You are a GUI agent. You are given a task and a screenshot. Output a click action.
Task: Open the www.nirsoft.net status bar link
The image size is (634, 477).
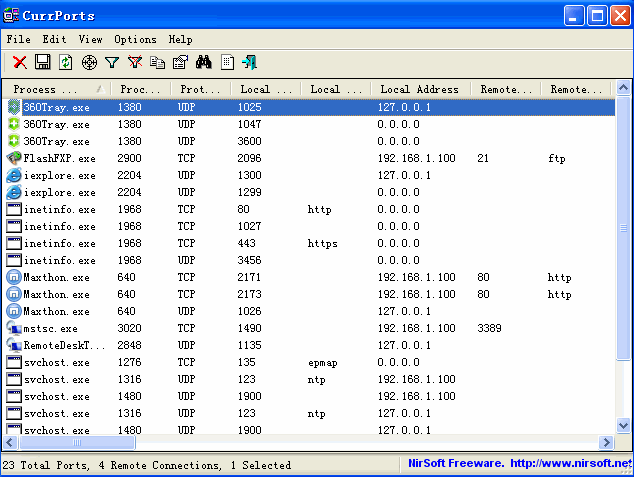571,463
